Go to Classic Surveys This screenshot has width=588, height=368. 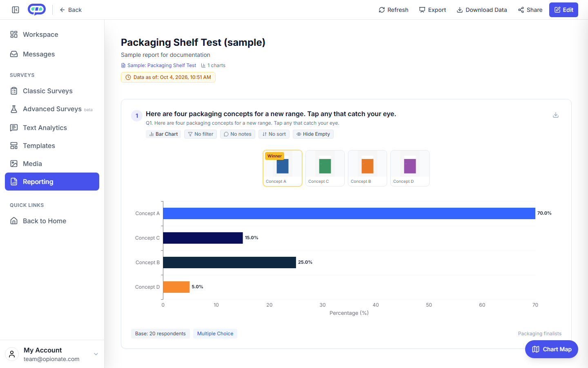(x=52, y=91)
